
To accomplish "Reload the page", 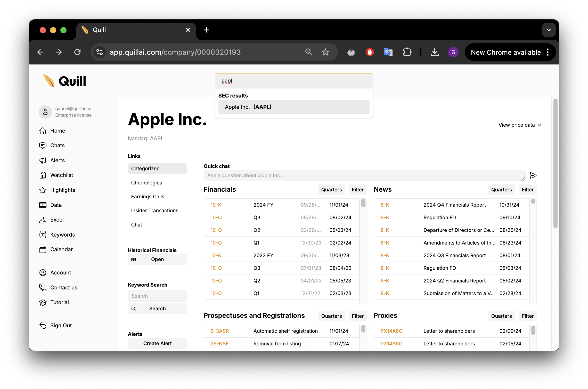I will point(77,52).
